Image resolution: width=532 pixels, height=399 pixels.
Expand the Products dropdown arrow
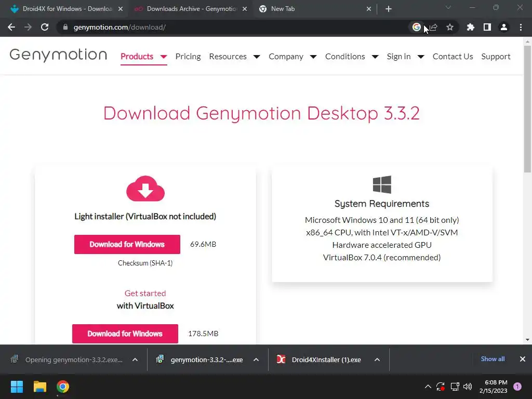(x=164, y=57)
